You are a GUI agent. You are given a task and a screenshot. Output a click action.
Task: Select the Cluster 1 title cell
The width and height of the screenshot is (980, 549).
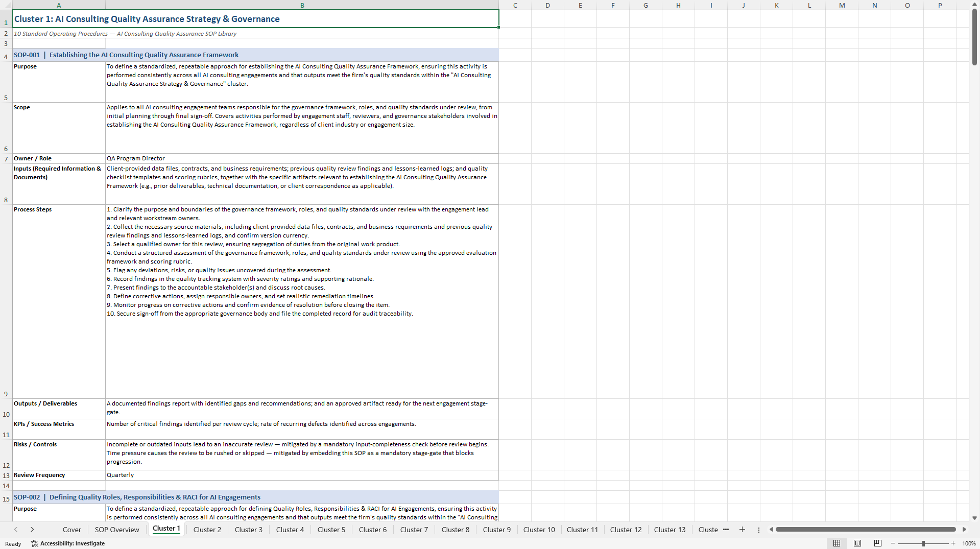[255, 19]
